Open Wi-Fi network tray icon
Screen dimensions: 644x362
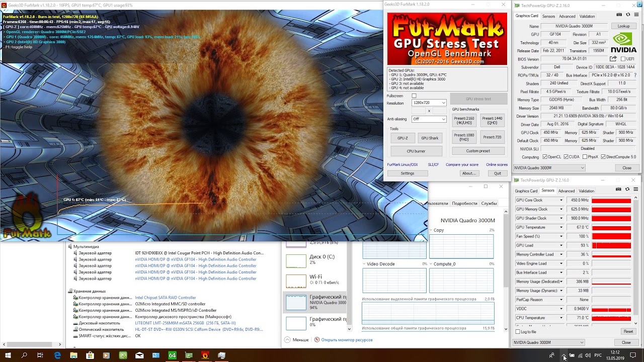click(x=580, y=355)
